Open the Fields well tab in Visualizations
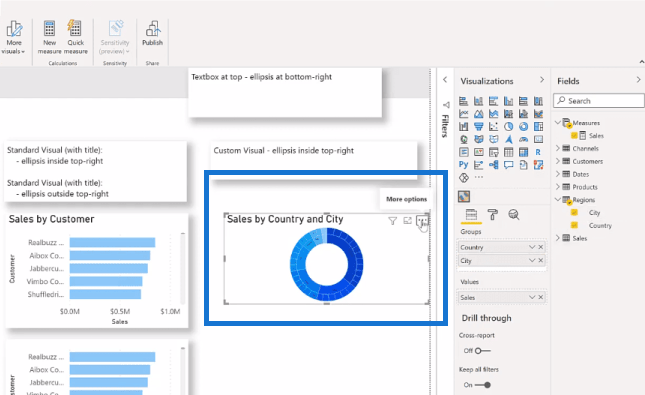645x395 pixels. pos(471,215)
